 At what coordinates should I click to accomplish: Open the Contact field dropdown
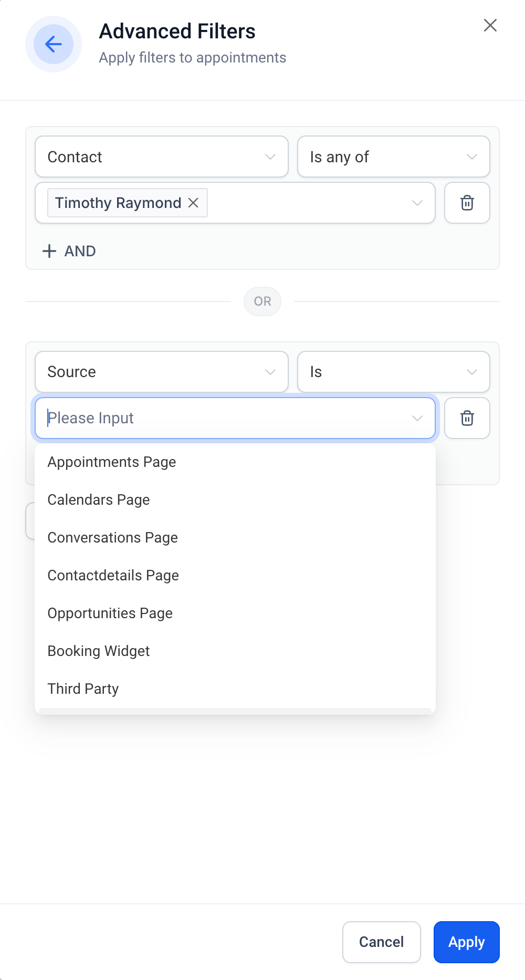pos(161,157)
